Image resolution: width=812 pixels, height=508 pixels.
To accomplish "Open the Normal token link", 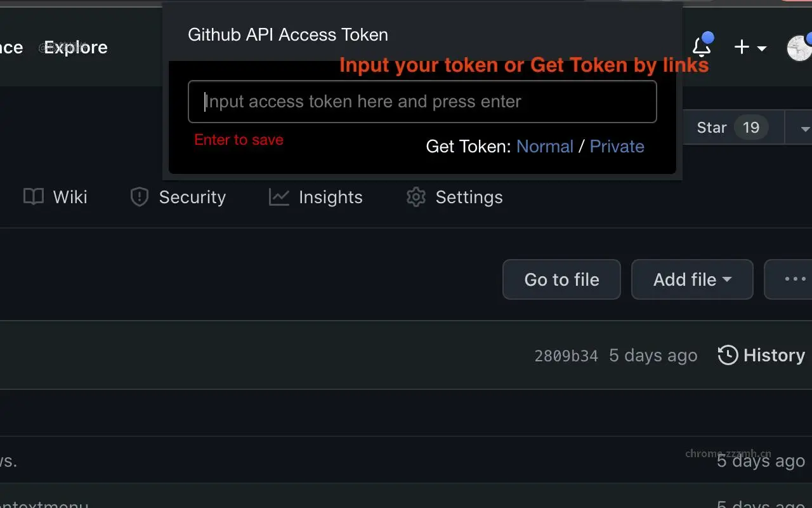I will click(x=545, y=146).
